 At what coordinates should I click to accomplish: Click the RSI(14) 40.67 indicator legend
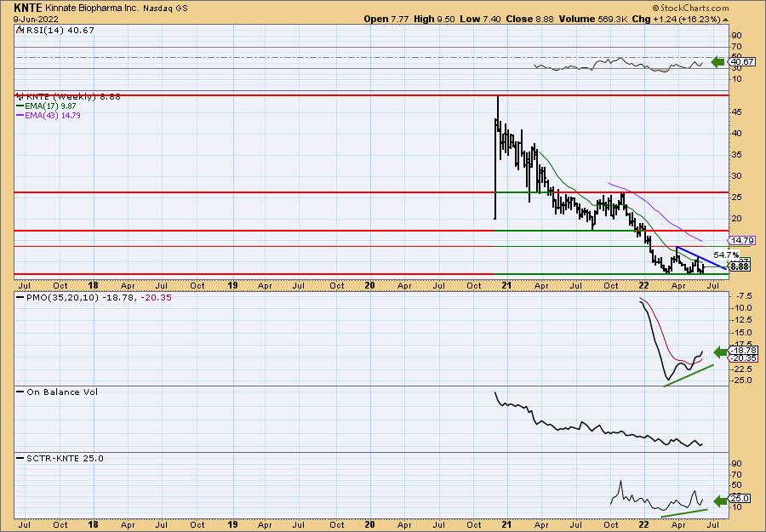60,30
